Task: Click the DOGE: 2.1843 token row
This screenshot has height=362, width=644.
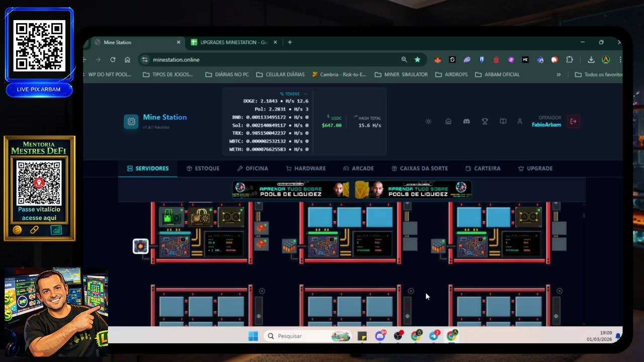Action: [276, 101]
